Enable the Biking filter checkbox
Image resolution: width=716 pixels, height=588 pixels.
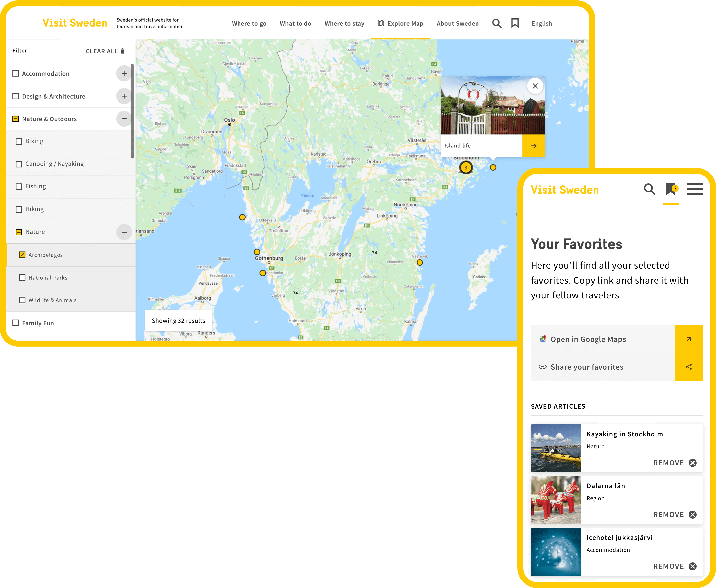point(19,141)
